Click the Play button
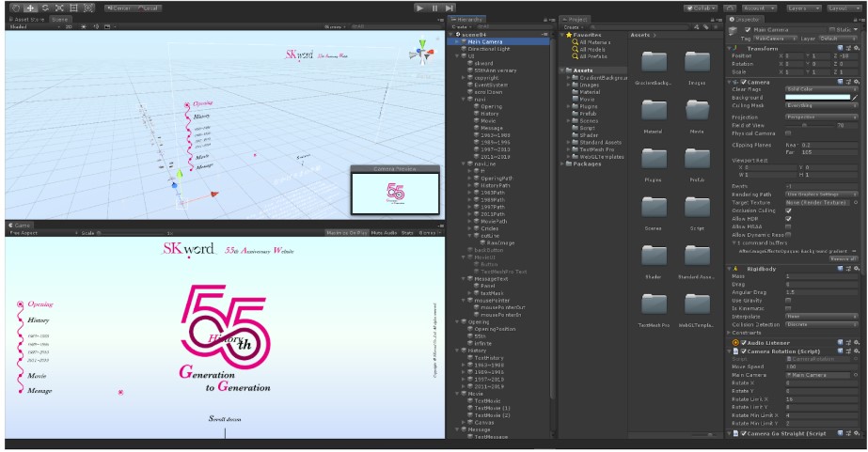This screenshot has height=452, width=868. (x=420, y=8)
